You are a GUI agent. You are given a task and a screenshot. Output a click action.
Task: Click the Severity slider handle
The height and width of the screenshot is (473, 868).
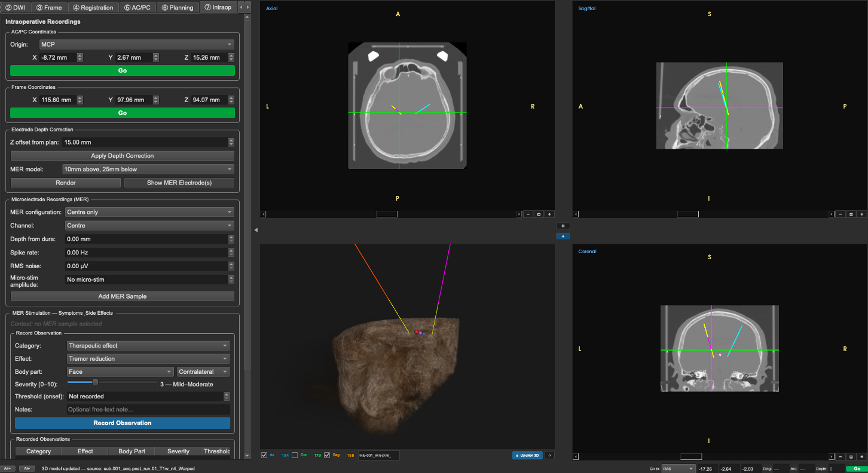click(x=94, y=382)
